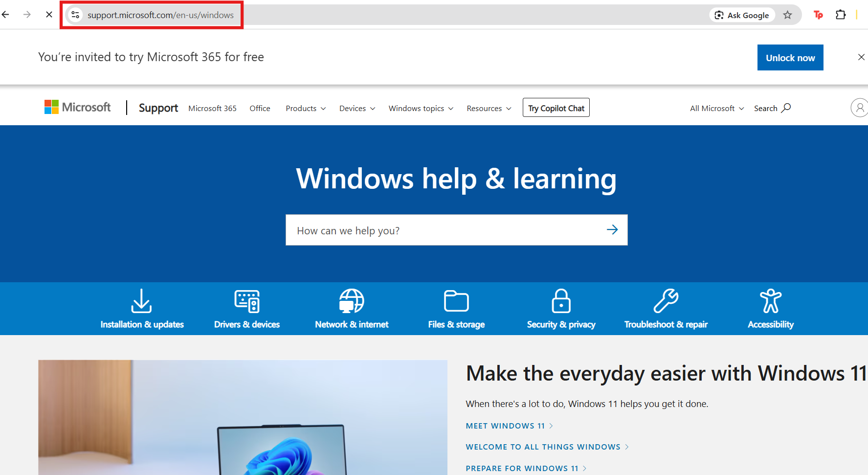Switch to the Office section
This screenshot has height=475, width=868.
(x=260, y=108)
